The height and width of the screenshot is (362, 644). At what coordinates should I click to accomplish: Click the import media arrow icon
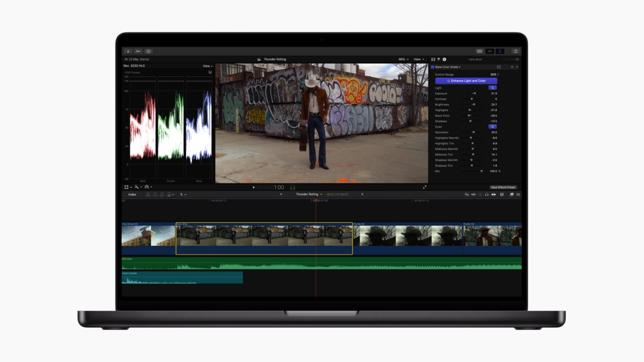[128, 51]
